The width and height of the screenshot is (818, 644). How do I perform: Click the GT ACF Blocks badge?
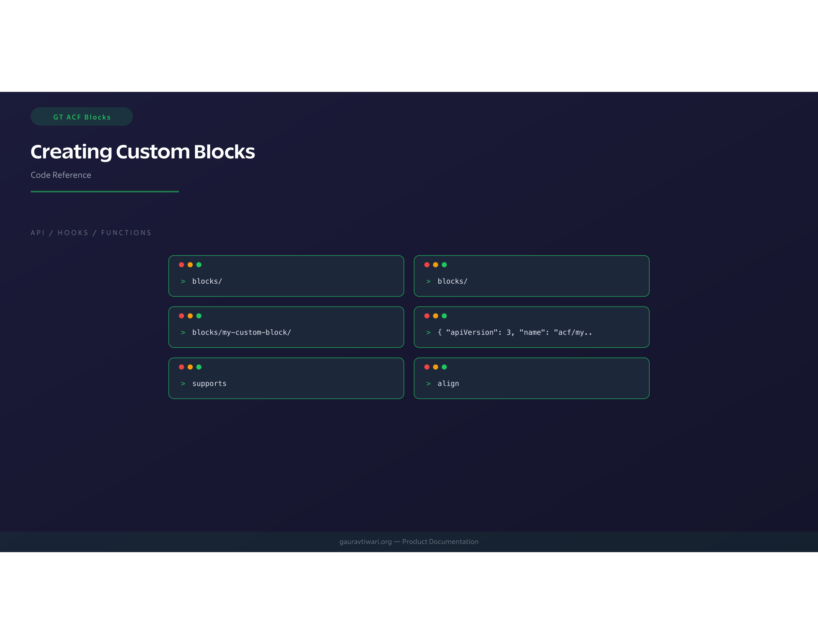coord(82,117)
